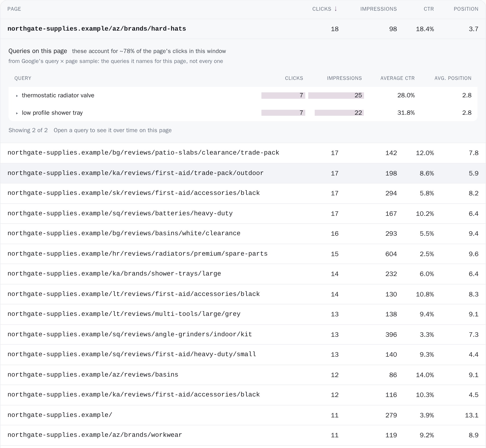Click the 604 impressions value

point(391,254)
